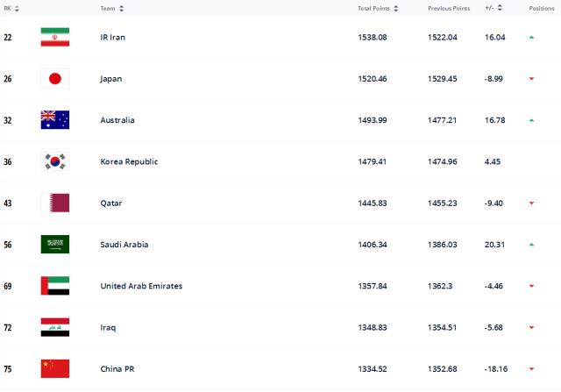The height and width of the screenshot is (392, 561).
Task: Click the China PR flag icon
Action: tap(54, 368)
